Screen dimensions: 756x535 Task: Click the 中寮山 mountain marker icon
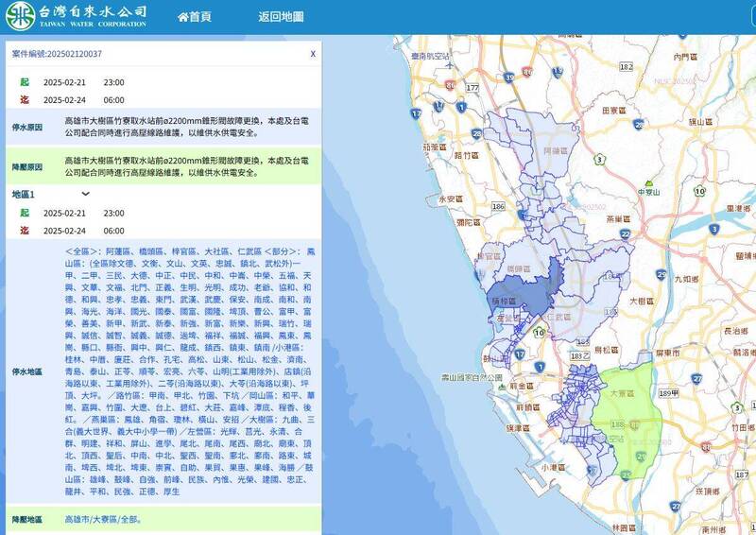click(x=648, y=181)
